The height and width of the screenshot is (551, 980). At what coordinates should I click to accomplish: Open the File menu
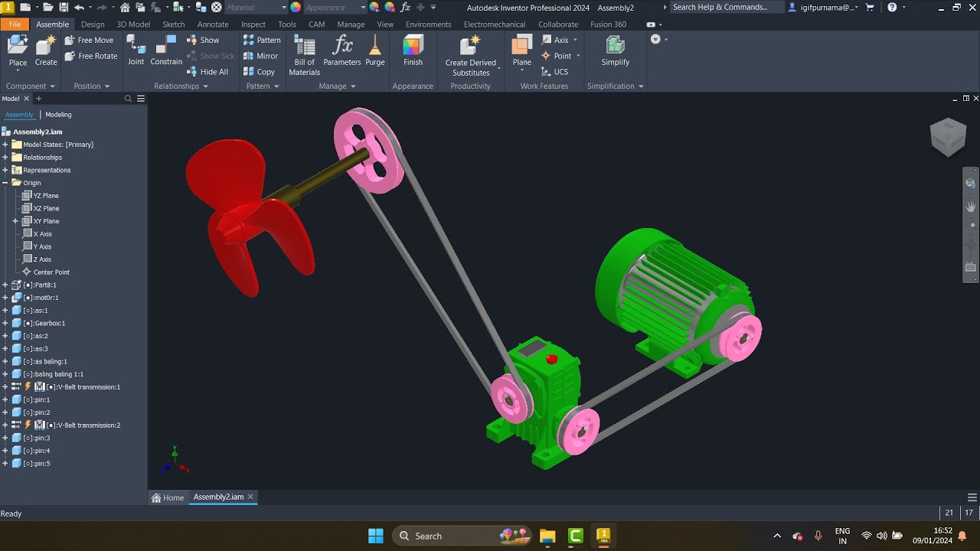click(15, 24)
